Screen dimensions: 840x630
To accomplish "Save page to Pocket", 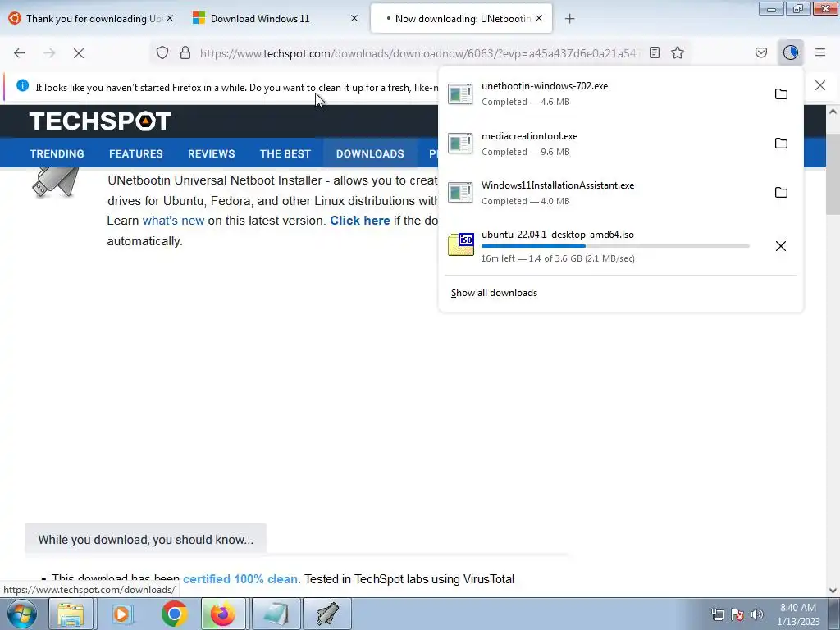I will (x=761, y=52).
